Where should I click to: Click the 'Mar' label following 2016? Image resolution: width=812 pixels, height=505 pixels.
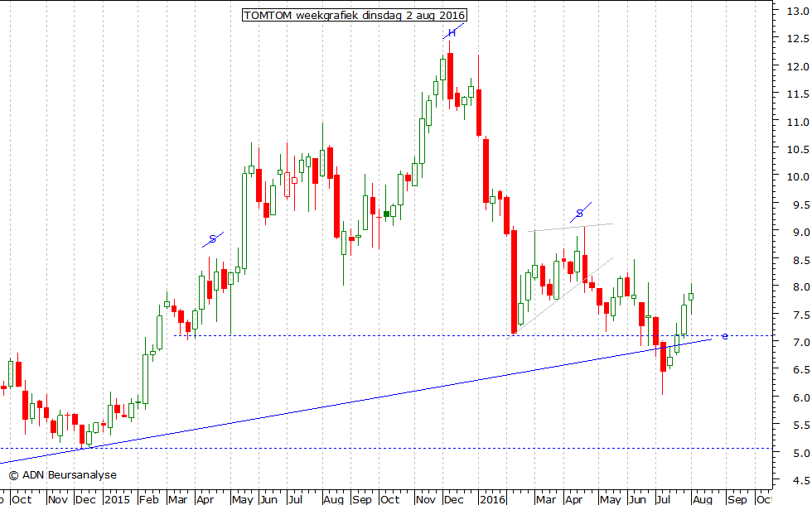tap(546, 499)
